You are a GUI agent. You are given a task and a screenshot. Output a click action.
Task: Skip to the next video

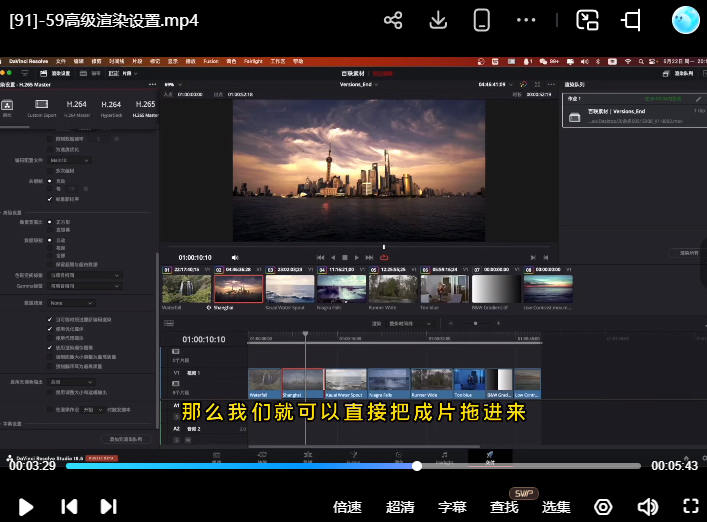(108, 507)
